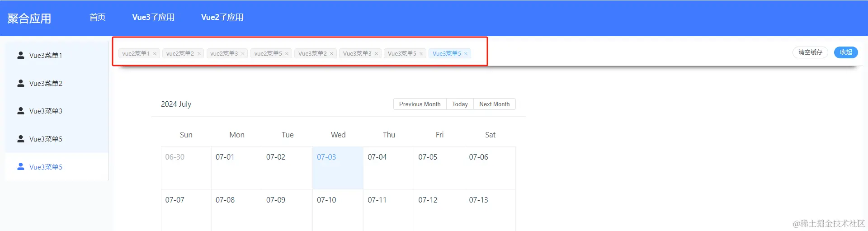Close the vue2菜单2 tab
The height and width of the screenshot is (231, 868).
[199, 54]
